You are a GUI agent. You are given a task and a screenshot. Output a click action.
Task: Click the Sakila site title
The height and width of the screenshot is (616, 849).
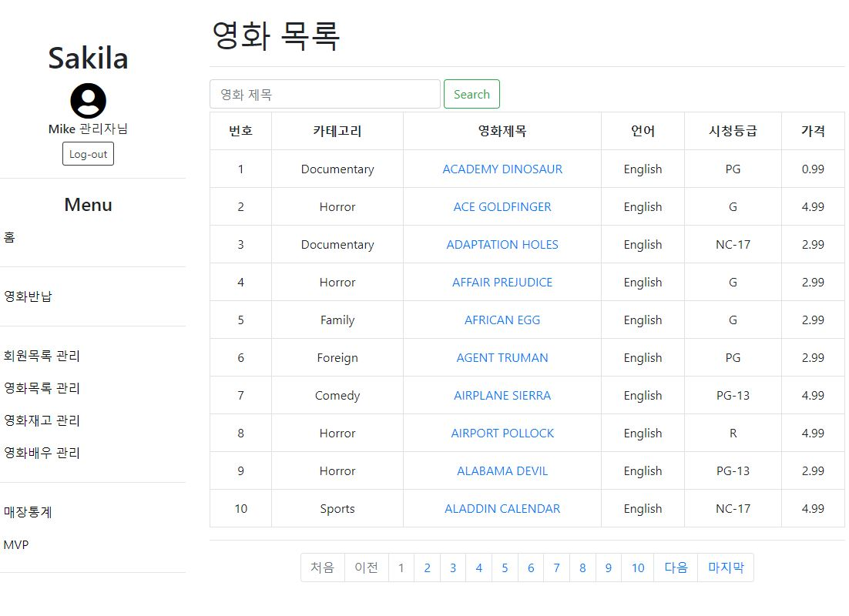[x=89, y=58]
